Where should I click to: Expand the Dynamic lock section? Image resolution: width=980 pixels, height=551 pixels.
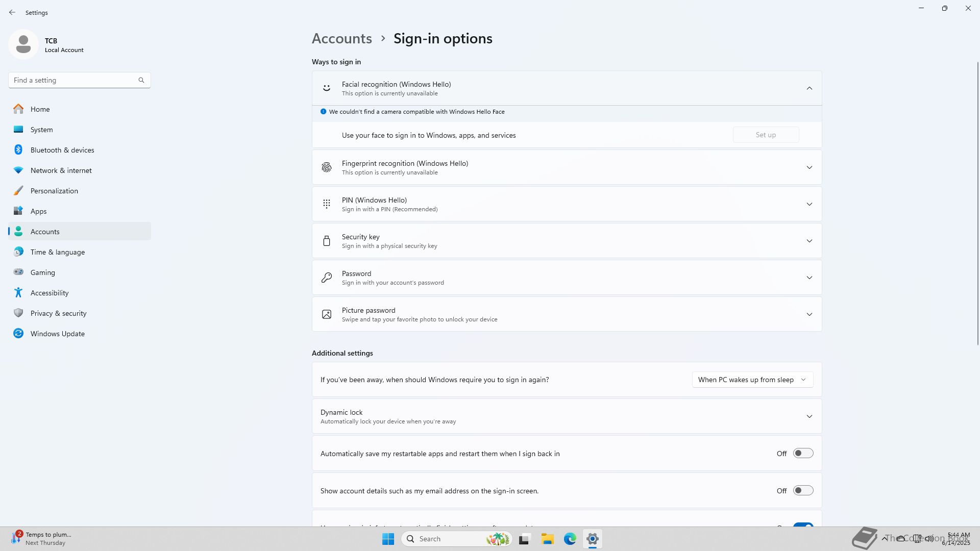[x=809, y=416]
